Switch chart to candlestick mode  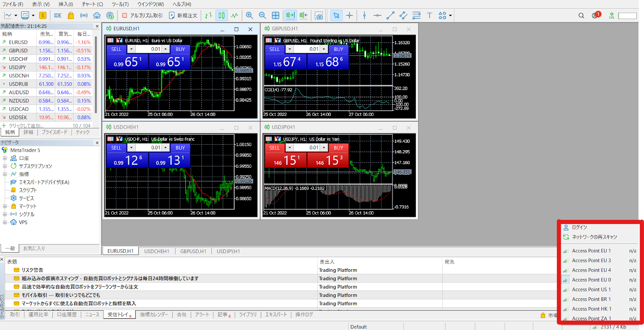(221, 15)
